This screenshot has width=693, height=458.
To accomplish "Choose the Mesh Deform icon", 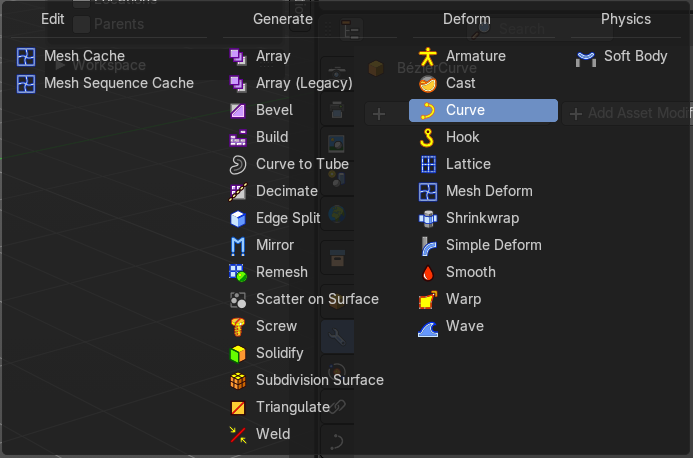I will point(428,191).
